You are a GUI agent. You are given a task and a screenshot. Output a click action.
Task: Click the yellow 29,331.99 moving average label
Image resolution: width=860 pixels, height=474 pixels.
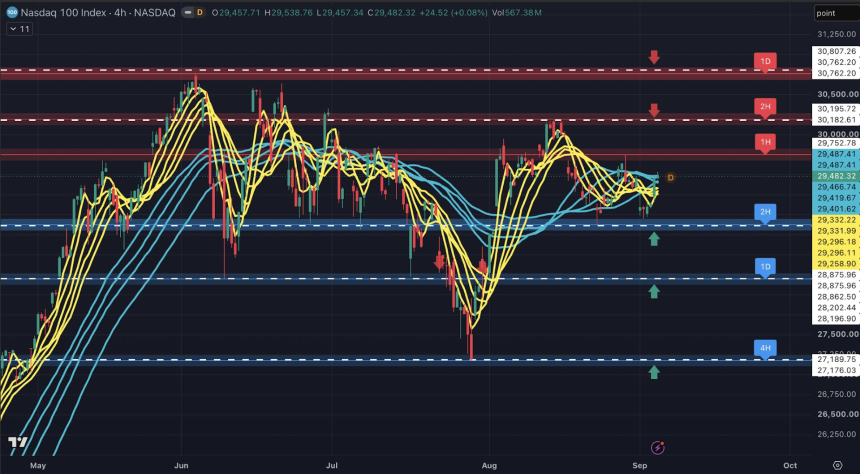[835, 230]
